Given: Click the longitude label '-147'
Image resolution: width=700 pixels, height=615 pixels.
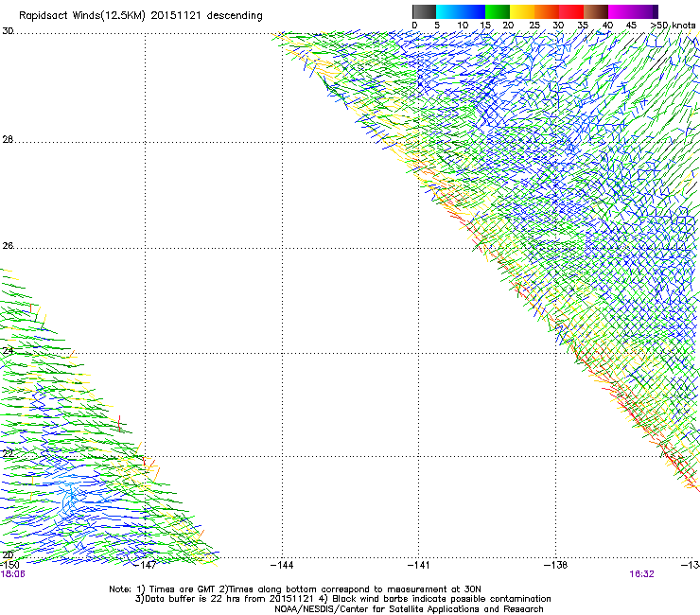Looking at the screenshot, I should pos(145,565).
